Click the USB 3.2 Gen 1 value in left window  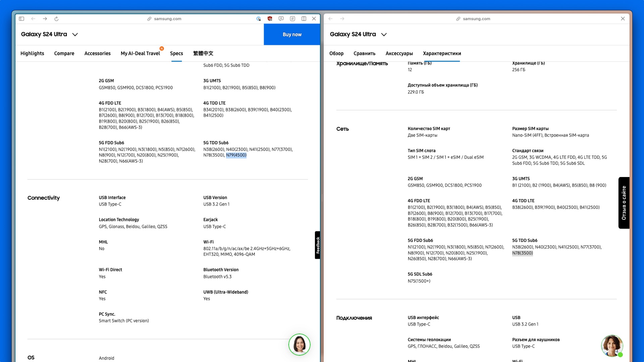point(216,204)
